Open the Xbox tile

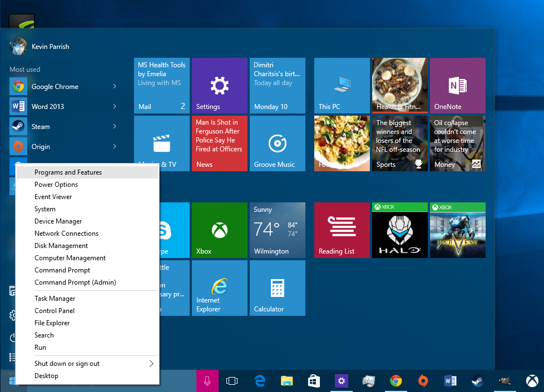(x=219, y=230)
